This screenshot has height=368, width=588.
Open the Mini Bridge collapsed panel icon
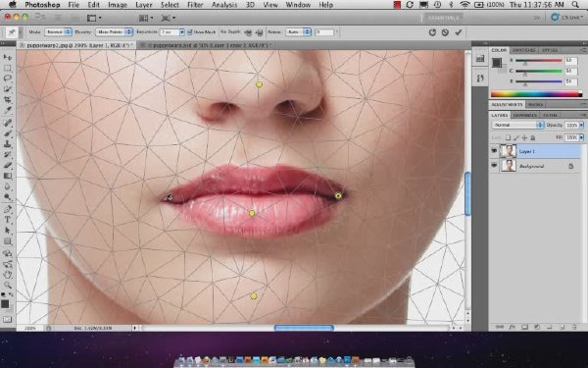[479, 58]
